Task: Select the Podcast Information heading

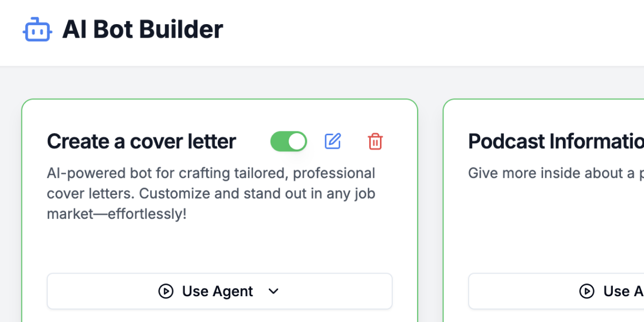Action: pos(556,142)
